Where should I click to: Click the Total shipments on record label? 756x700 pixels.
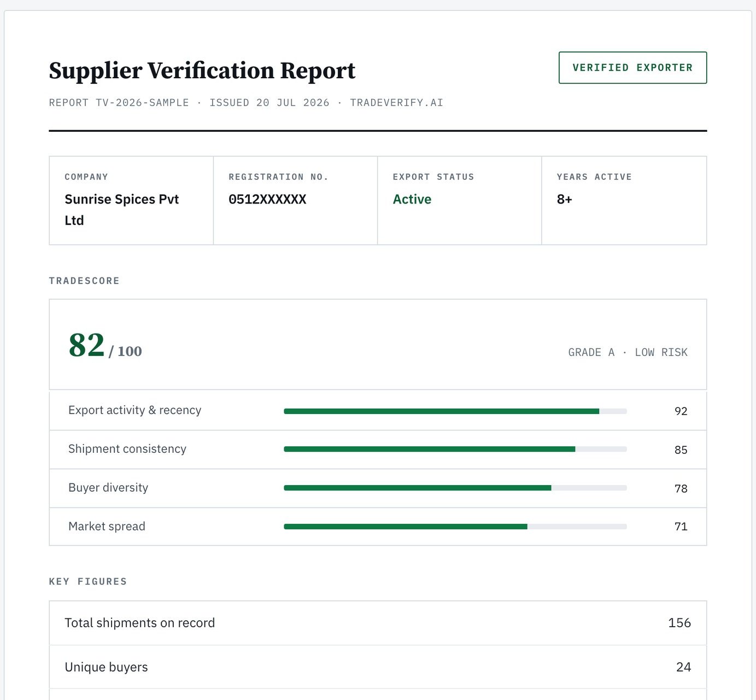(140, 623)
